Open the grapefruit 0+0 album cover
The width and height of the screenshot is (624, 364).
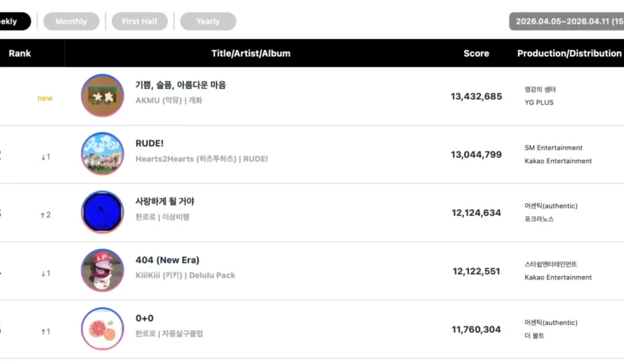103,329
